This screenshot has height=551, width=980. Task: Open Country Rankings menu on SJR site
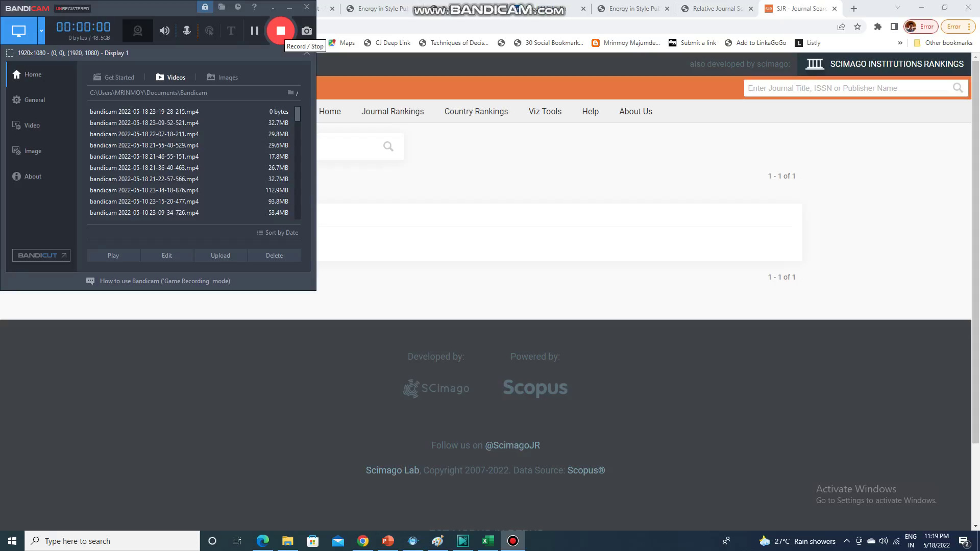coord(476,111)
